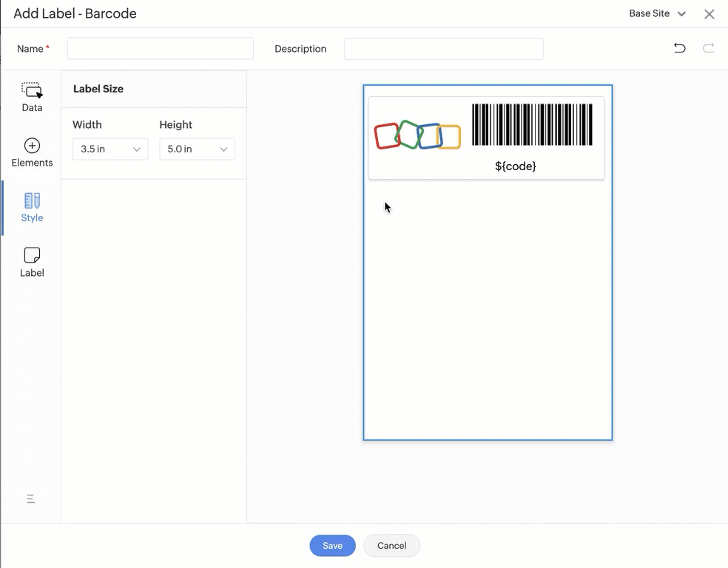The height and width of the screenshot is (568, 728).
Task: Select the colorful logo image on label
Action: click(417, 137)
